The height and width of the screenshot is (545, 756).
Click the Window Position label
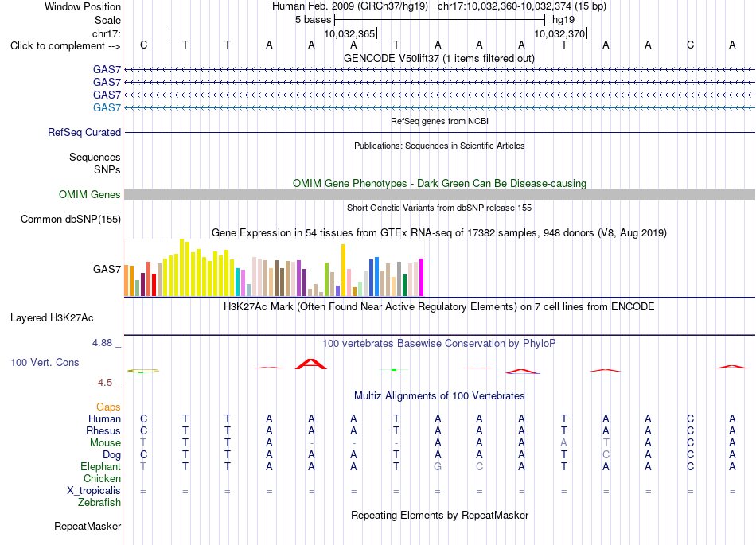click(x=83, y=6)
